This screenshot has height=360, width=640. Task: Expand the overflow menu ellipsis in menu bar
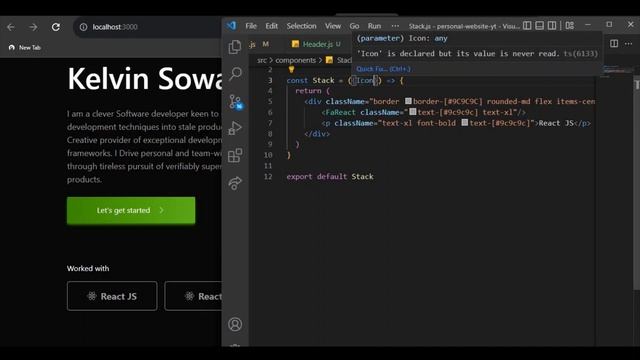(x=395, y=26)
